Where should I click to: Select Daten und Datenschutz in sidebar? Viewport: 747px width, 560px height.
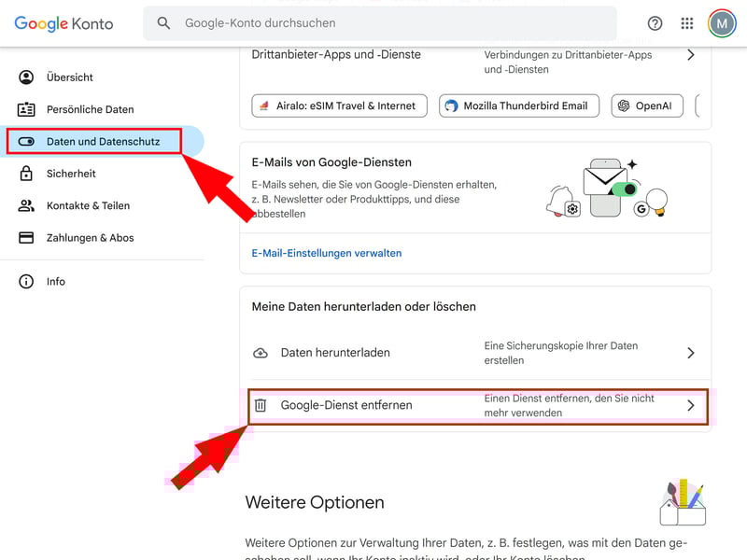click(x=103, y=142)
